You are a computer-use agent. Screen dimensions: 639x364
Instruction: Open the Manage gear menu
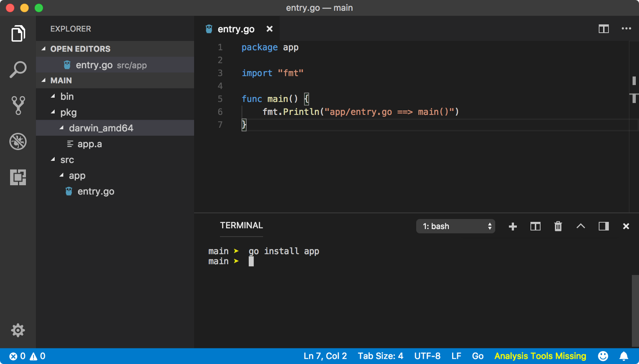(x=18, y=330)
